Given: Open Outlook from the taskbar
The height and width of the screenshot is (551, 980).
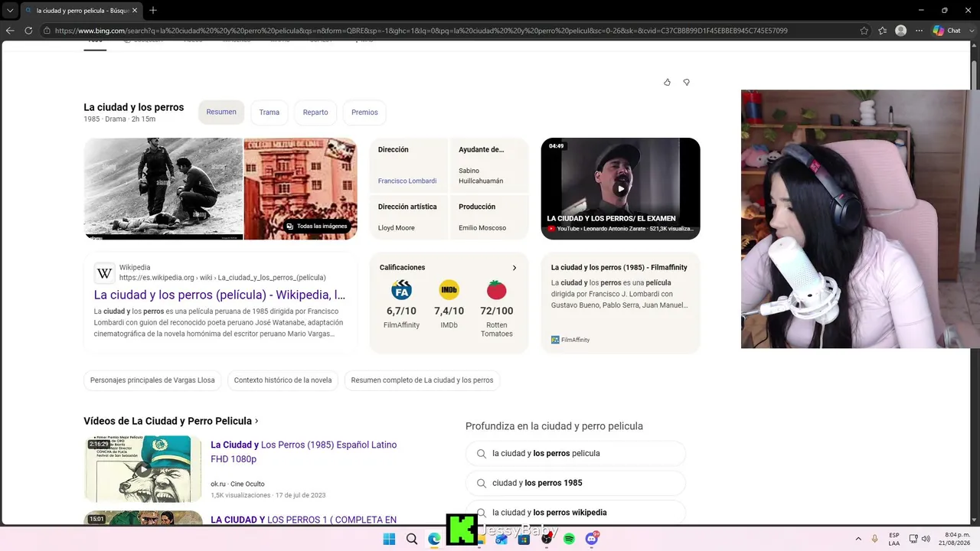Looking at the screenshot, I should 501,539.
